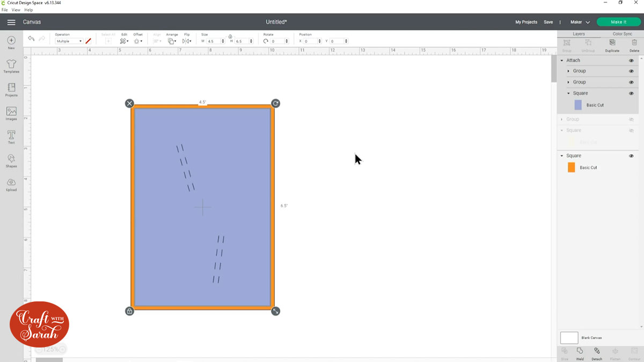The height and width of the screenshot is (362, 644).
Task: Click the zoom in plus button
Action: (x=62, y=349)
